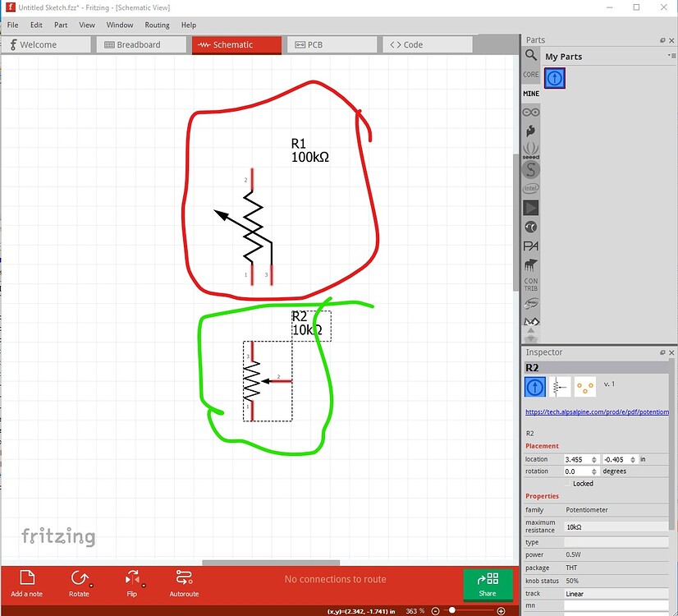The image size is (678, 616).
Task: Click the Share button
Action: coord(488,583)
